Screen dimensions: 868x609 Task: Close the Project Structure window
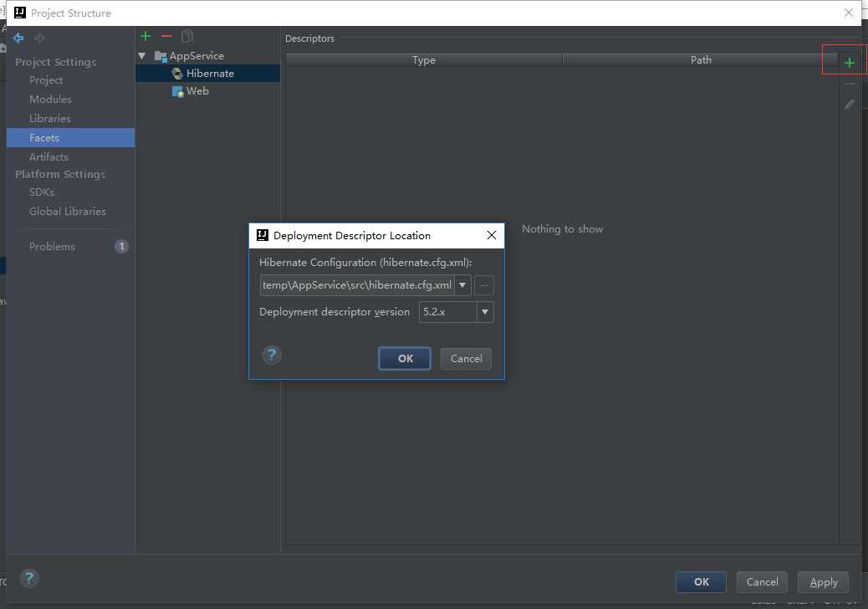(849, 13)
